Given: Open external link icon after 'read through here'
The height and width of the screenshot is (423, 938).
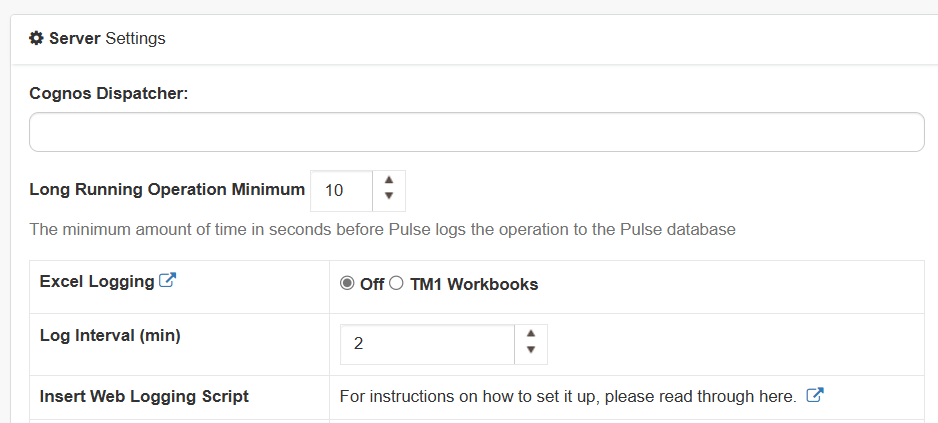Looking at the screenshot, I should point(815,395).
